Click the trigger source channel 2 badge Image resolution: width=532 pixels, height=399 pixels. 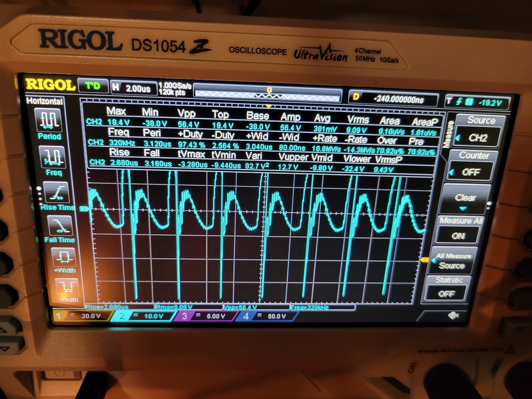pyautogui.click(x=469, y=102)
